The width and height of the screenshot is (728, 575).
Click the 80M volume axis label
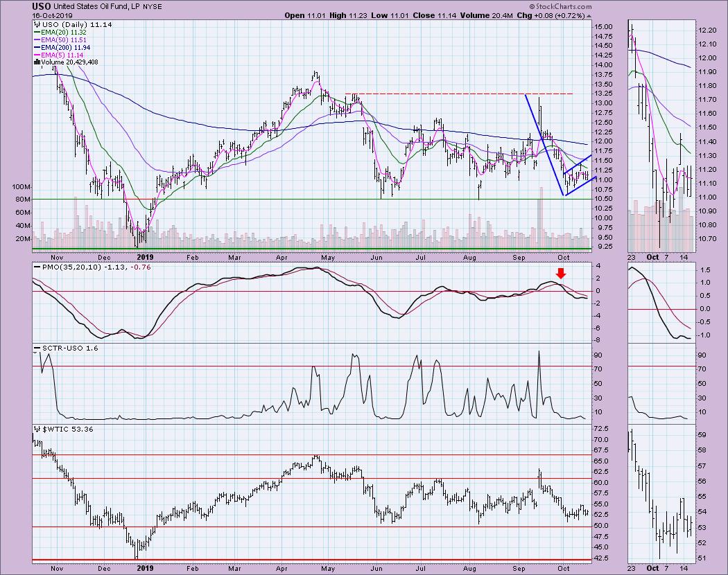[23, 200]
